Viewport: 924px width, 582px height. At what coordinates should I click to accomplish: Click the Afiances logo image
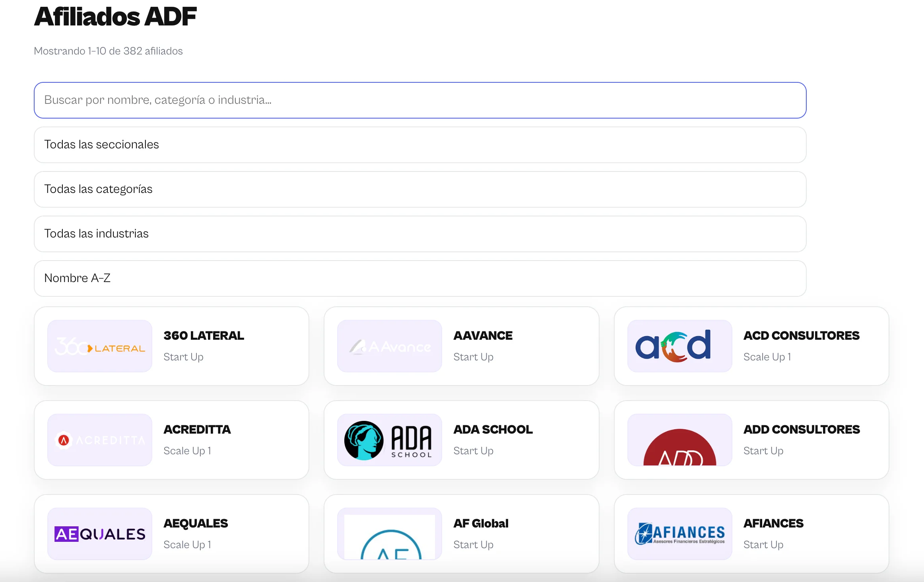tap(679, 534)
